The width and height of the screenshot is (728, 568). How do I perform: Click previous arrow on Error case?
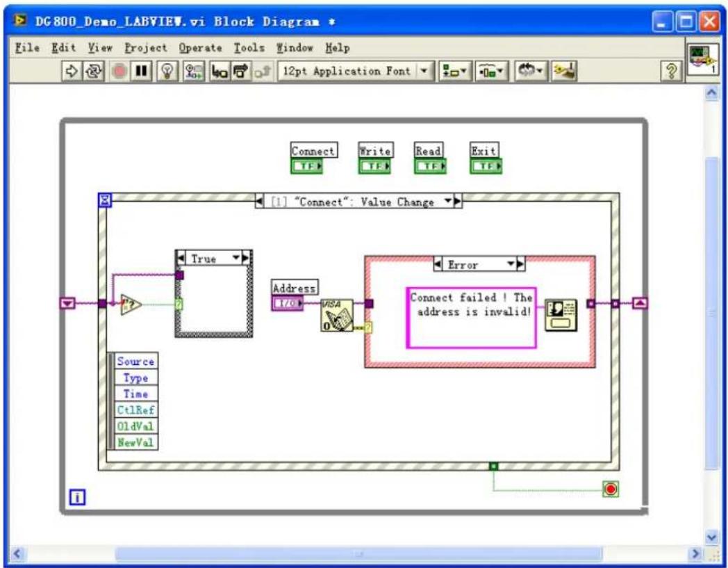[x=438, y=264]
